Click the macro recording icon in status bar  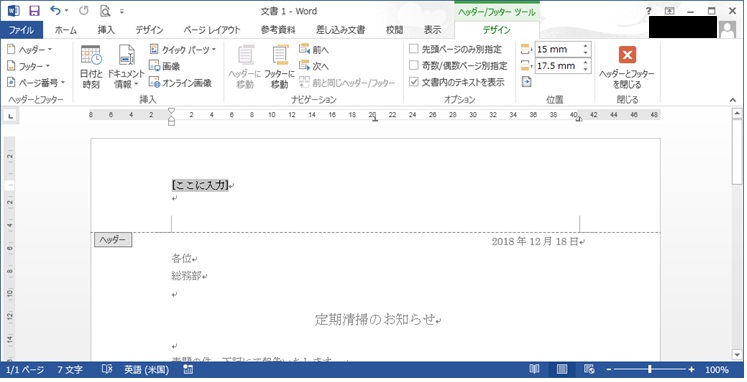188,370
